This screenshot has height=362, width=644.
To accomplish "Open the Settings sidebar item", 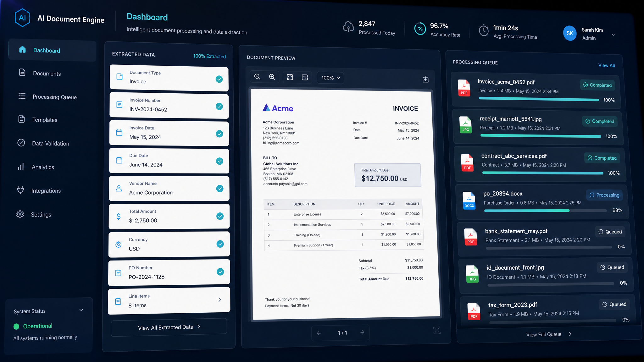I will (x=34, y=215).
